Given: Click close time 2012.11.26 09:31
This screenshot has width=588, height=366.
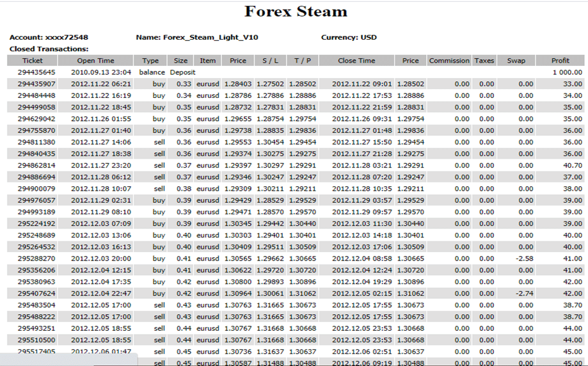Looking at the screenshot, I should coord(362,118).
